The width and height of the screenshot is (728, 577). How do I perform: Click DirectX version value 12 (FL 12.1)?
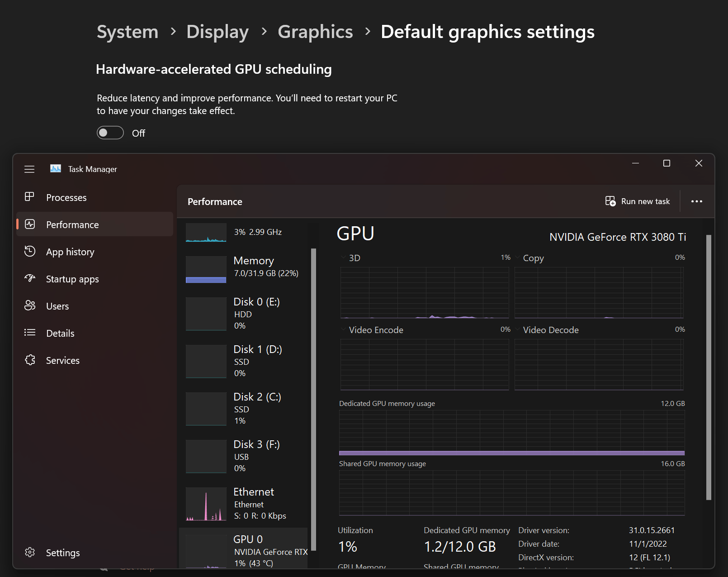coord(650,558)
